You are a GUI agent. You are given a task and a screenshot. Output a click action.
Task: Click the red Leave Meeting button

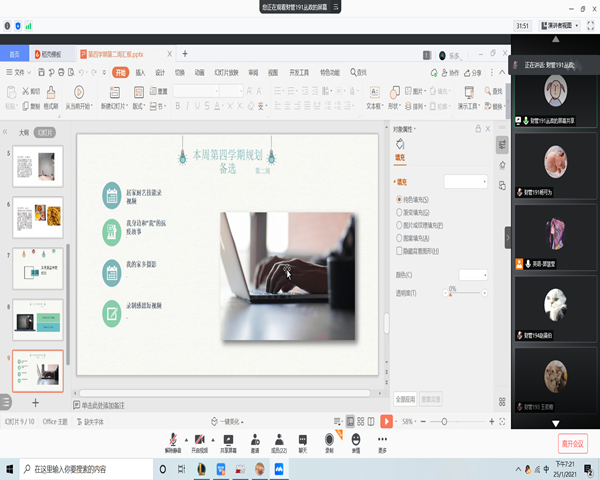tap(572, 444)
